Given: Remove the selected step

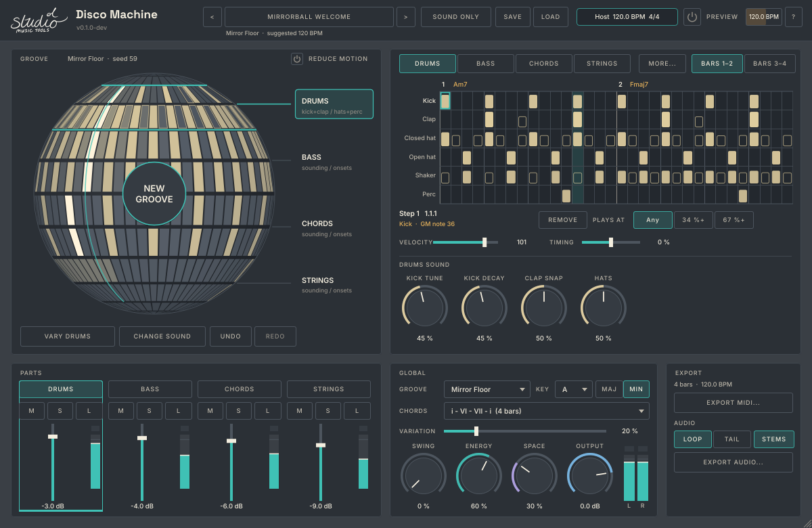Looking at the screenshot, I should 563,220.
